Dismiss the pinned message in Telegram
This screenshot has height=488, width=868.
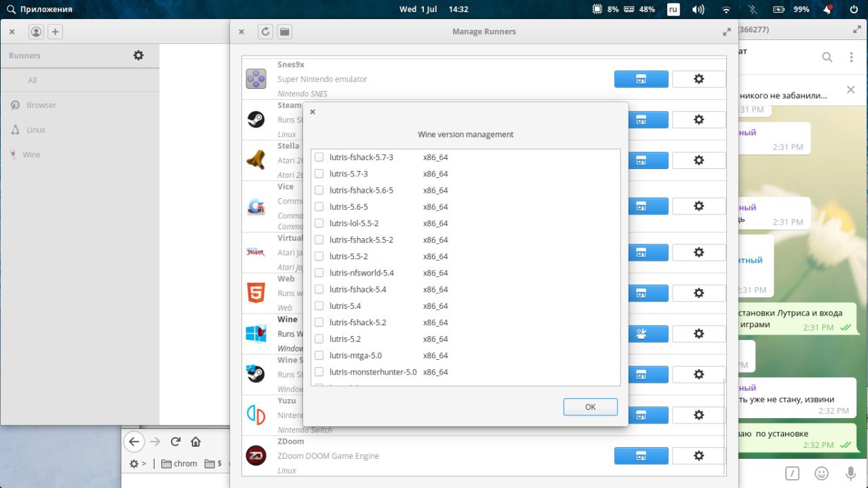coord(851,90)
